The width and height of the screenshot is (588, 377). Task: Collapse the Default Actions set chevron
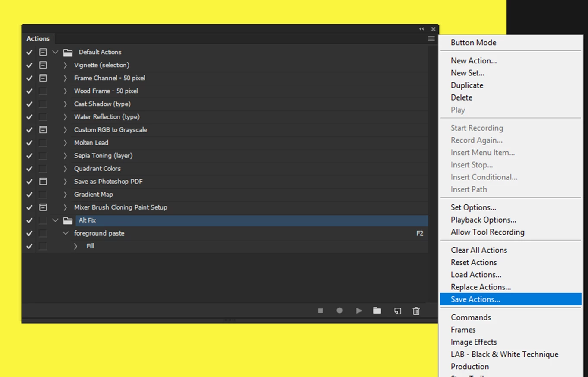[55, 52]
